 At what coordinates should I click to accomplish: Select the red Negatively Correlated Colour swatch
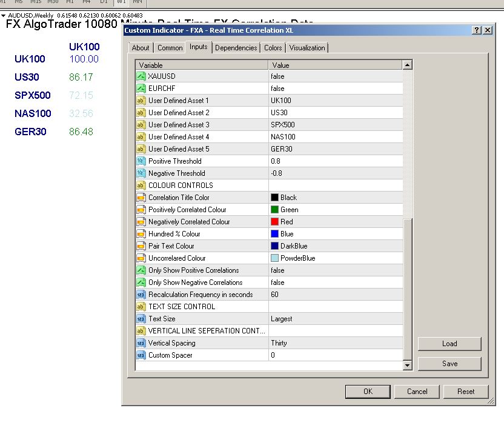(x=275, y=222)
